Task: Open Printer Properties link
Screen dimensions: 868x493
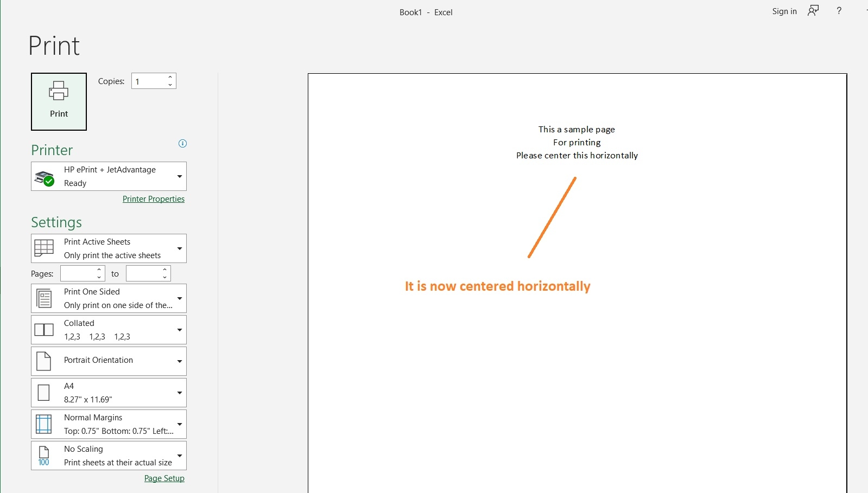Action: 153,199
